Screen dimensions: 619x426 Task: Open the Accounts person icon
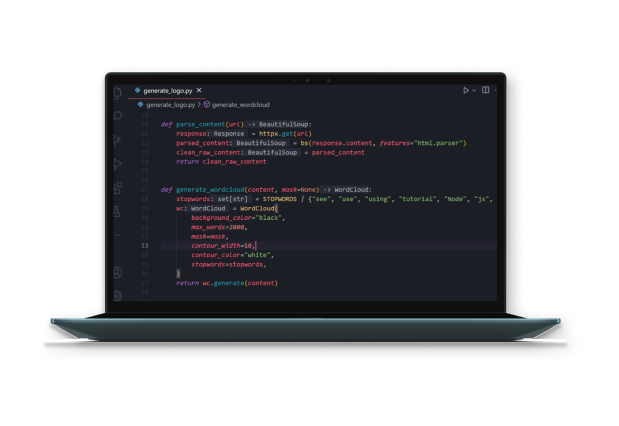(x=118, y=272)
